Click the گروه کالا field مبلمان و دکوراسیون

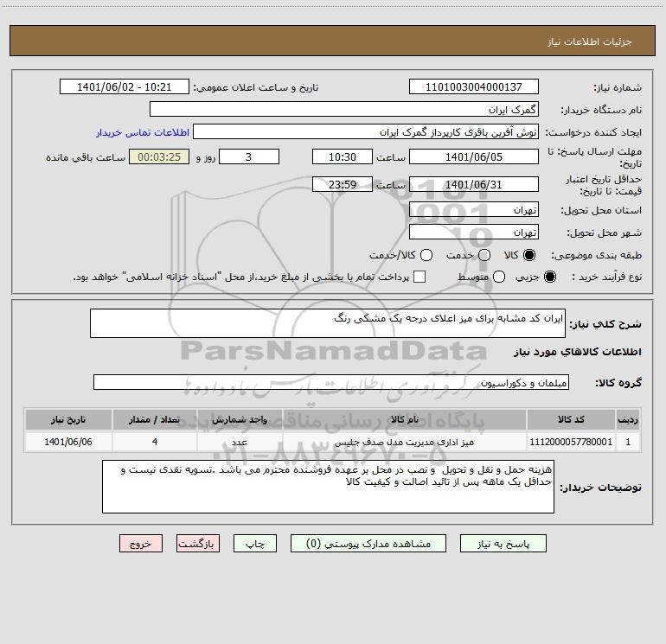coord(331,382)
